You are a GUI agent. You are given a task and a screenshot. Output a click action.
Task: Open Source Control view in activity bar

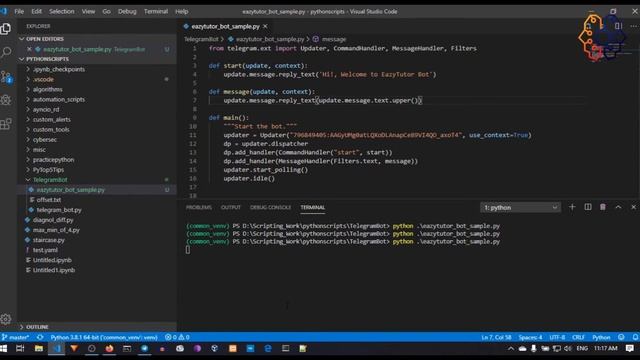tap(6, 76)
